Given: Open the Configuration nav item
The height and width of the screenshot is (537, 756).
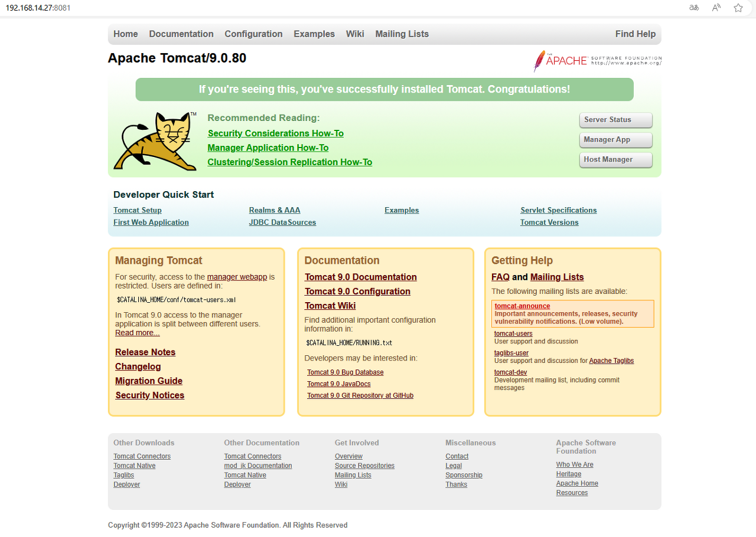Looking at the screenshot, I should 253,34.
